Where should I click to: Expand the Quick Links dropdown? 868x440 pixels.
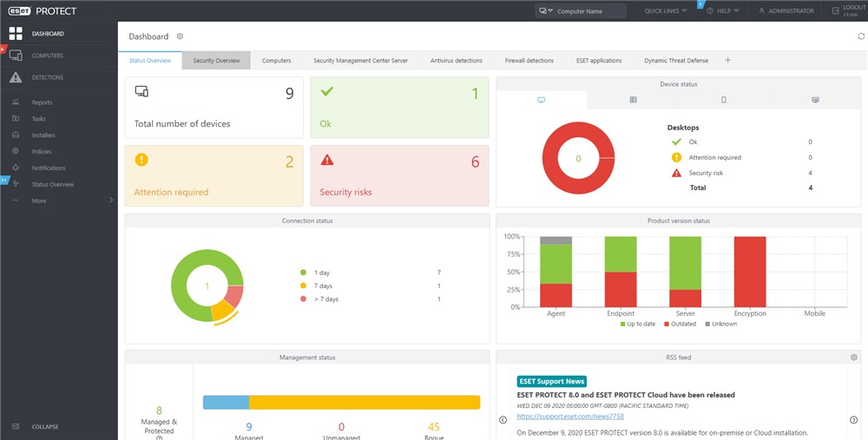pyautogui.click(x=666, y=11)
